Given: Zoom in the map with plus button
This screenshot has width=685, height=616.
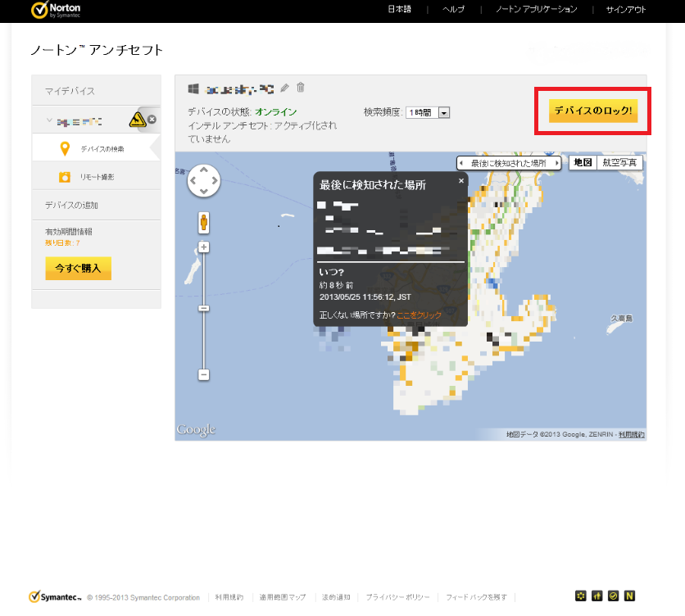Looking at the screenshot, I should coord(203,247).
